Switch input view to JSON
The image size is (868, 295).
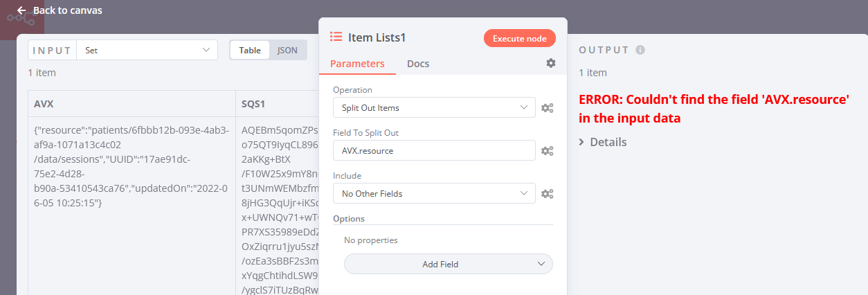point(287,50)
